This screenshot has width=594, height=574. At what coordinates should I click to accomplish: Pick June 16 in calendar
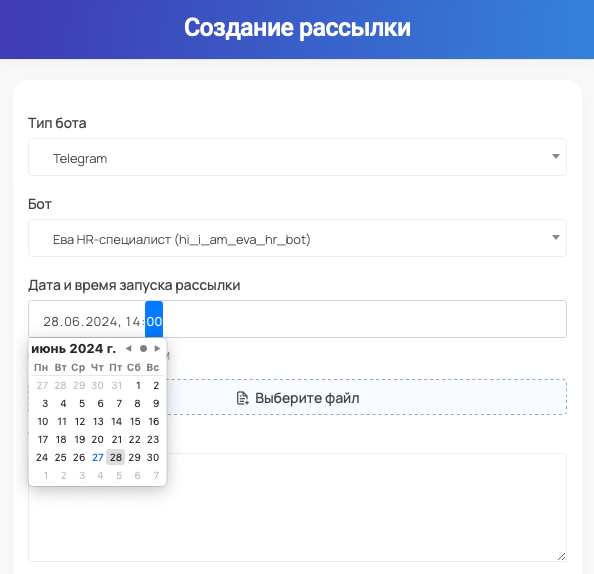(154, 422)
